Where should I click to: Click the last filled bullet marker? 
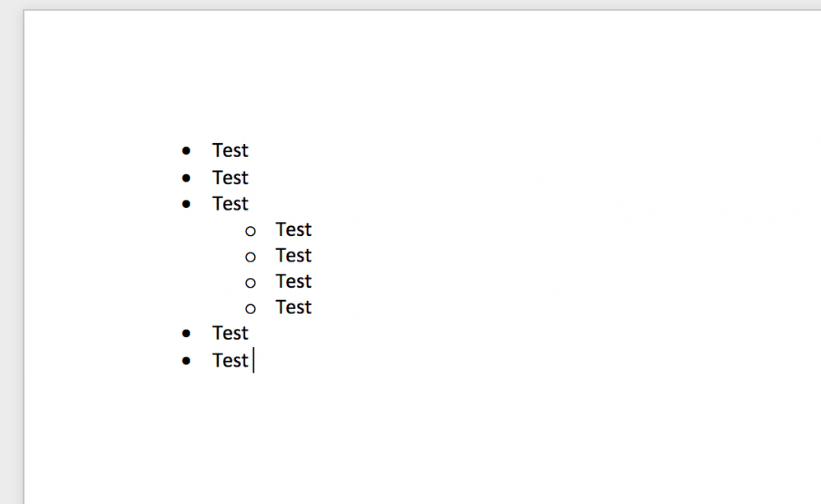187,360
